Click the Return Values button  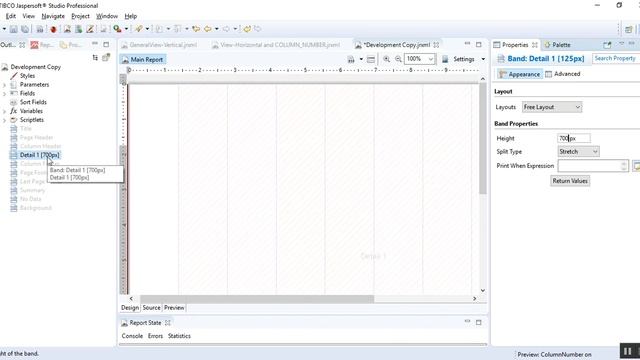(x=570, y=181)
